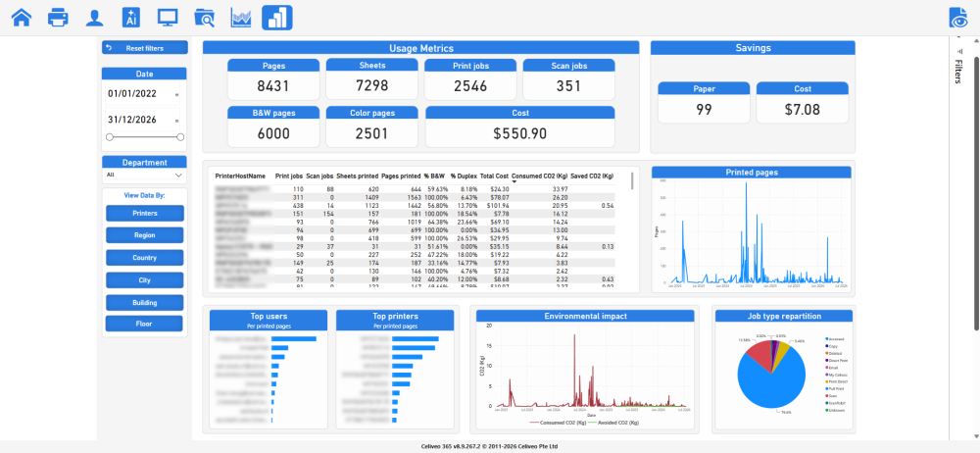Click sort arrow under Consumed CO2 column
Screen dimensions: 980x453
click(x=514, y=181)
